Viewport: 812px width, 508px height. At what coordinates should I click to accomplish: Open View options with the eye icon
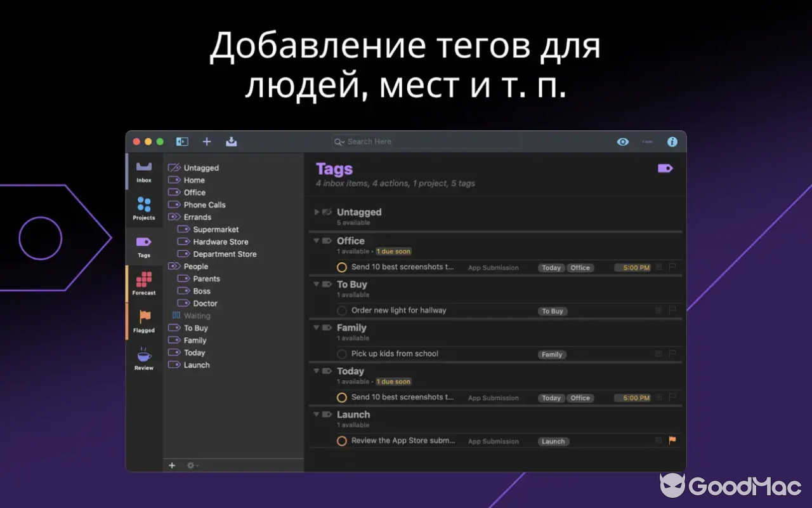point(622,142)
